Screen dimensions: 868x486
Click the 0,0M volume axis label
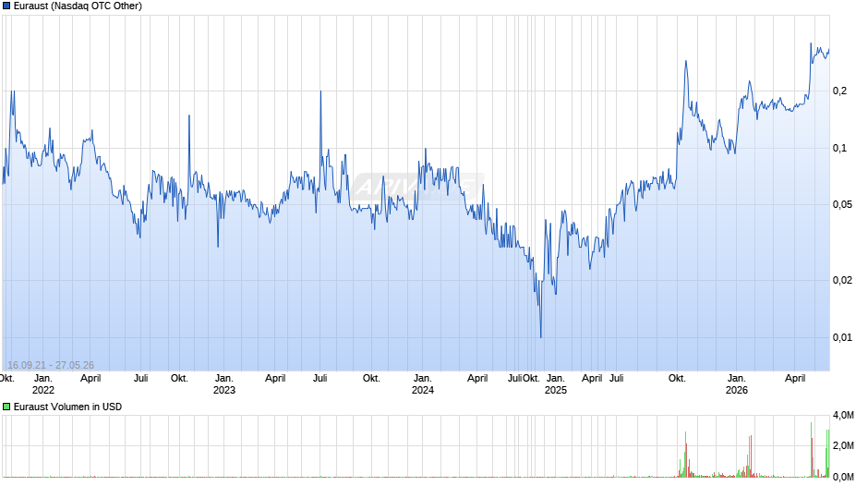tap(843, 477)
